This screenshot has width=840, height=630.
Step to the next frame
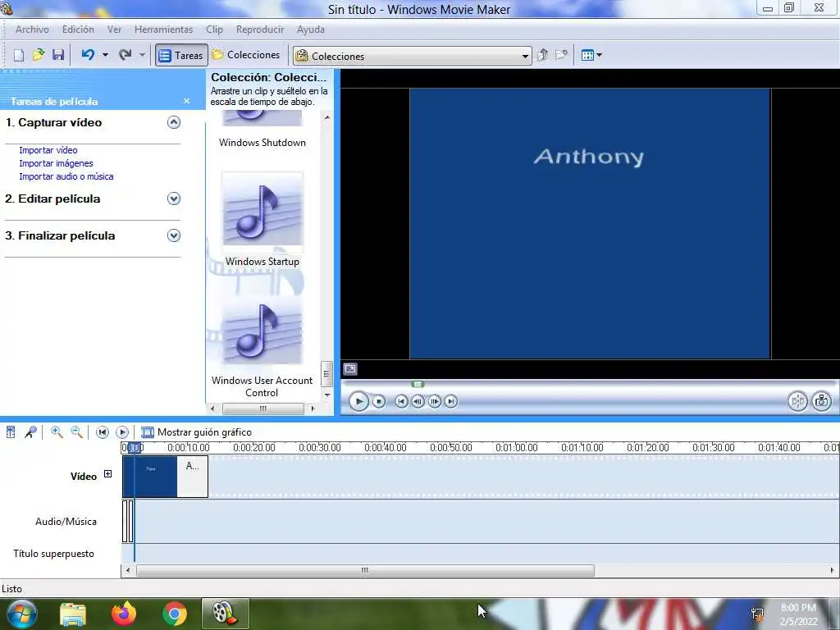click(435, 401)
